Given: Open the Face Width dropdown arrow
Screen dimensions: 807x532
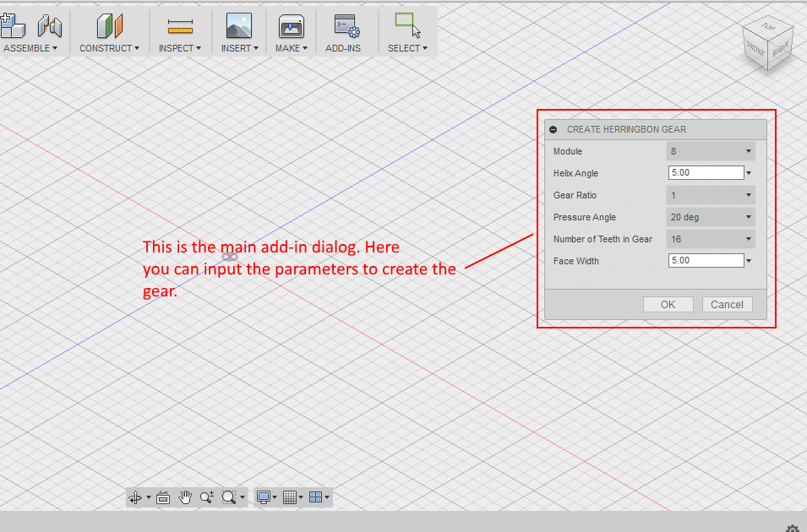Looking at the screenshot, I should point(749,261).
